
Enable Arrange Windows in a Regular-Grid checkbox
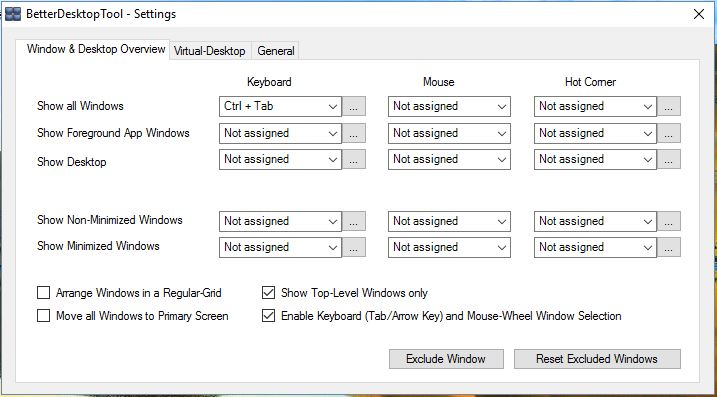click(x=43, y=293)
